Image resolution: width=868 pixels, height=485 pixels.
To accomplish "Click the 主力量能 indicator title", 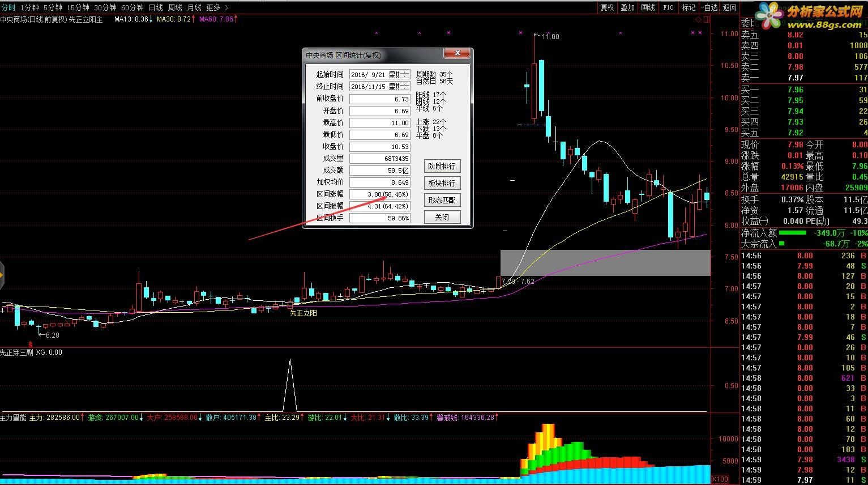I will tap(13, 418).
